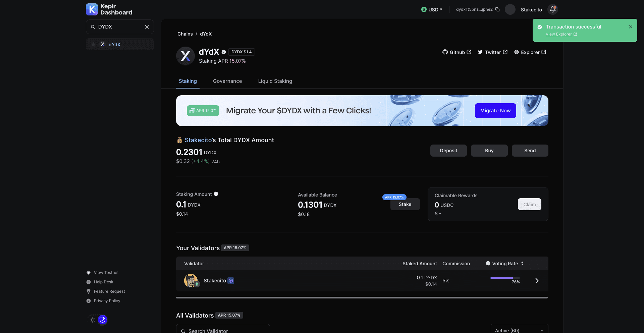Image resolution: width=644 pixels, height=333 pixels.
Task: Copy the dydx1t5pnz wallet address
Action: coord(498,9)
